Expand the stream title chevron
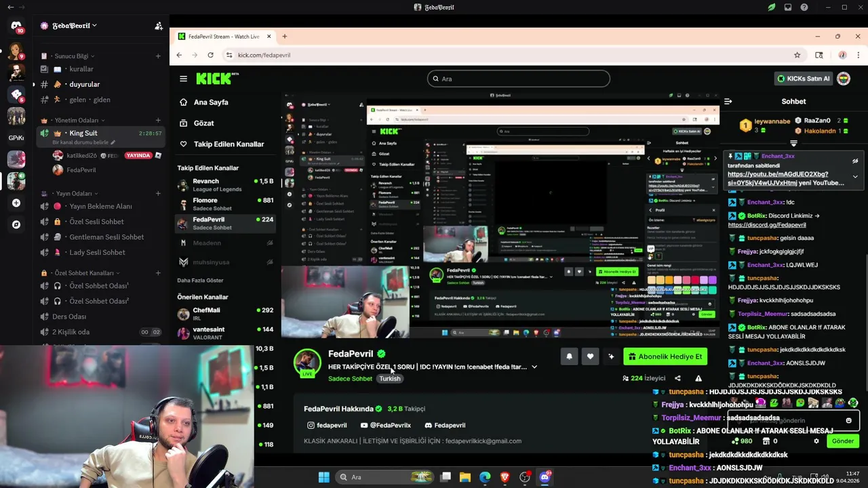Image resolution: width=868 pixels, height=488 pixels. pos(534,367)
